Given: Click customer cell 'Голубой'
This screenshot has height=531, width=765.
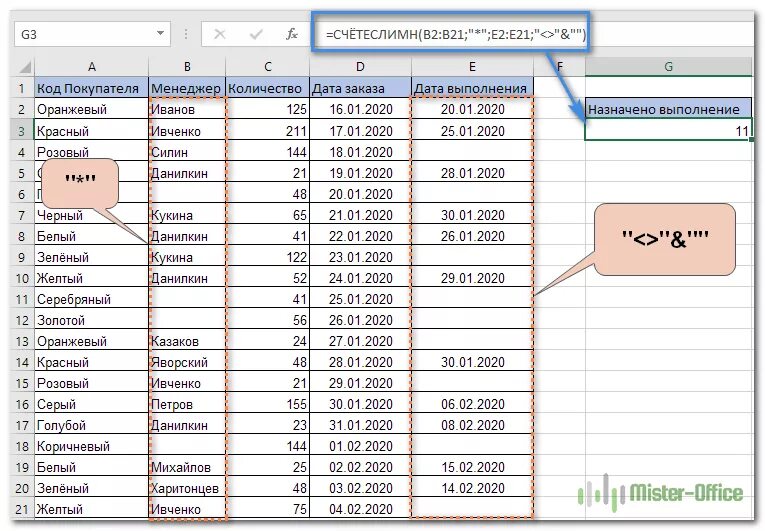Looking at the screenshot, I should [x=91, y=425].
